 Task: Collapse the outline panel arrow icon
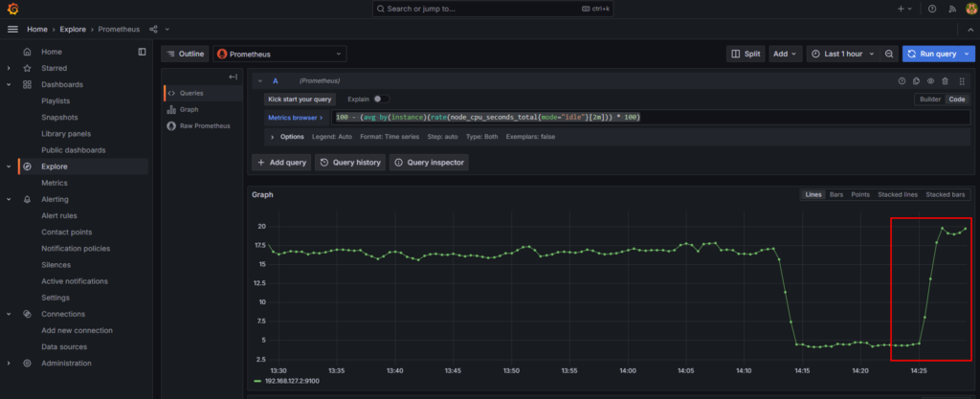tap(233, 78)
